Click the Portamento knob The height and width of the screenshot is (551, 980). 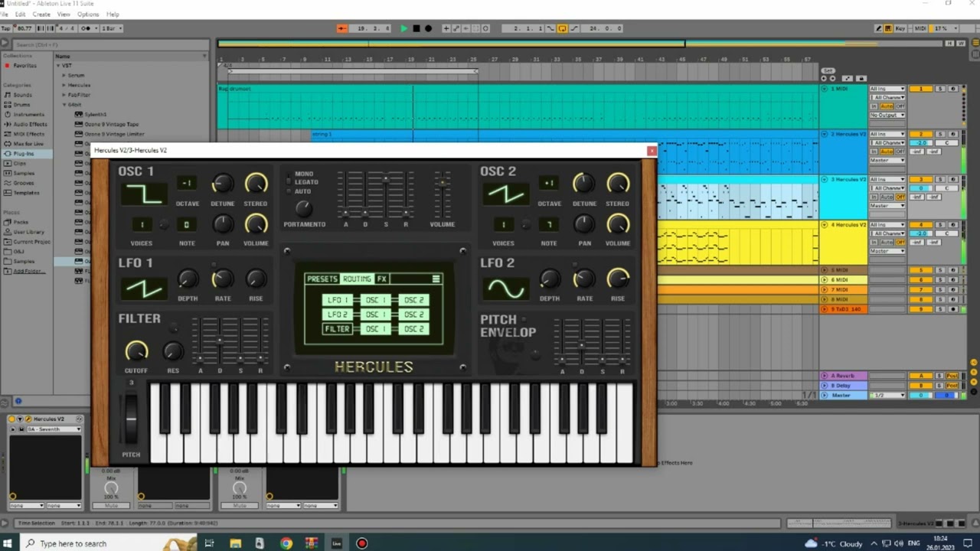point(304,208)
